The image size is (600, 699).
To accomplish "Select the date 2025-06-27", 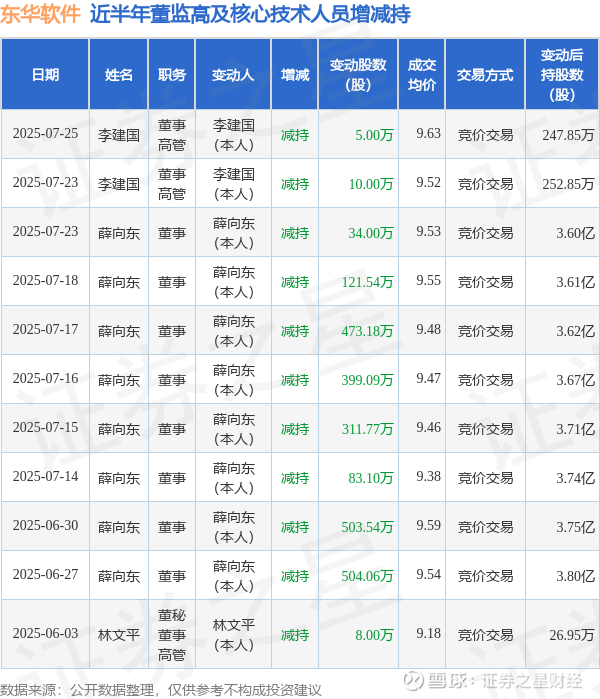I will (45, 575).
